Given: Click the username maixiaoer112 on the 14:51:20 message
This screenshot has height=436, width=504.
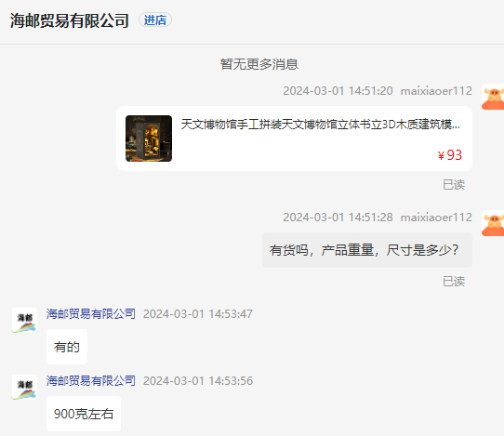Looking at the screenshot, I should (x=436, y=91).
